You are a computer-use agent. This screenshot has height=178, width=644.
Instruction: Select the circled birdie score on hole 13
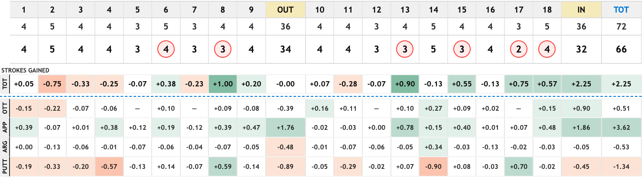tap(405, 49)
